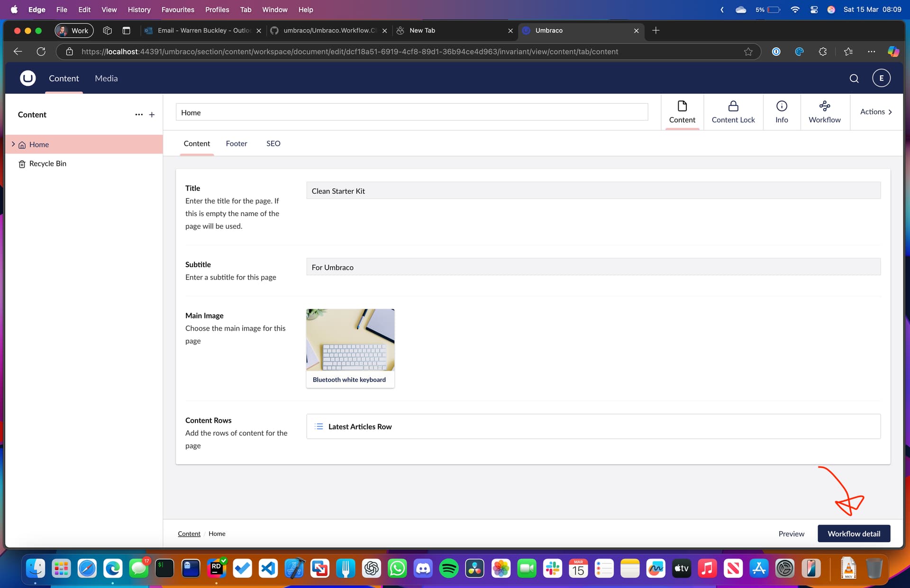Expand the Home tree node chevron
The image size is (910, 588).
(x=13, y=144)
